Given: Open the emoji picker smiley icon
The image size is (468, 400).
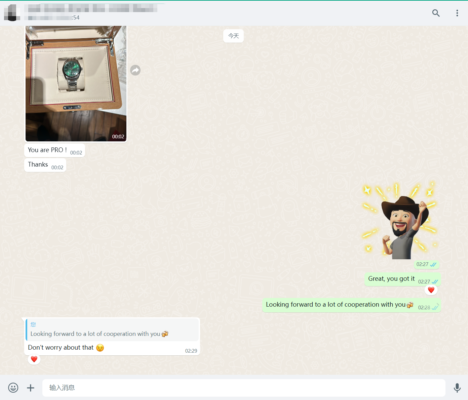Looking at the screenshot, I should tap(13, 388).
